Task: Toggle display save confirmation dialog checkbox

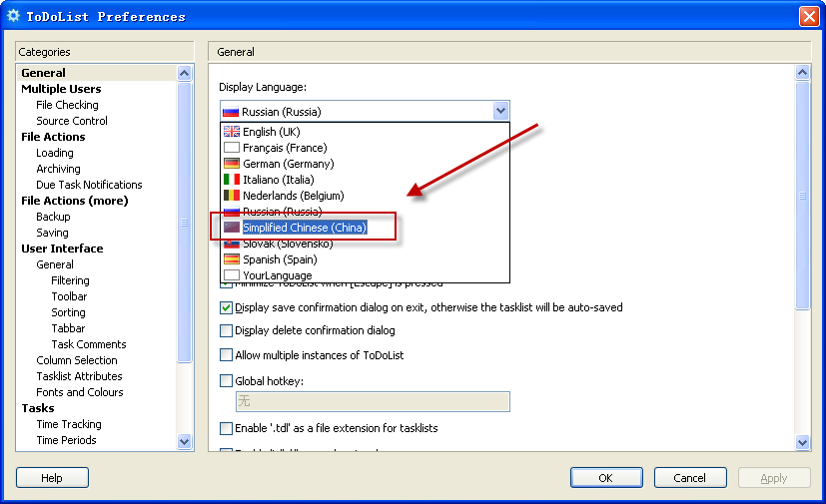Action: (x=226, y=307)
